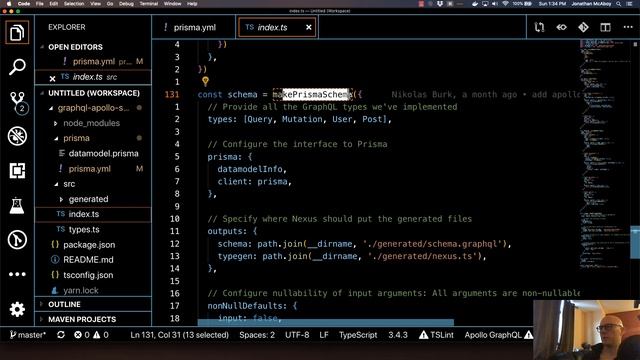Close the index.ts tab
The image size is (640, 360).
click(309, 27)
